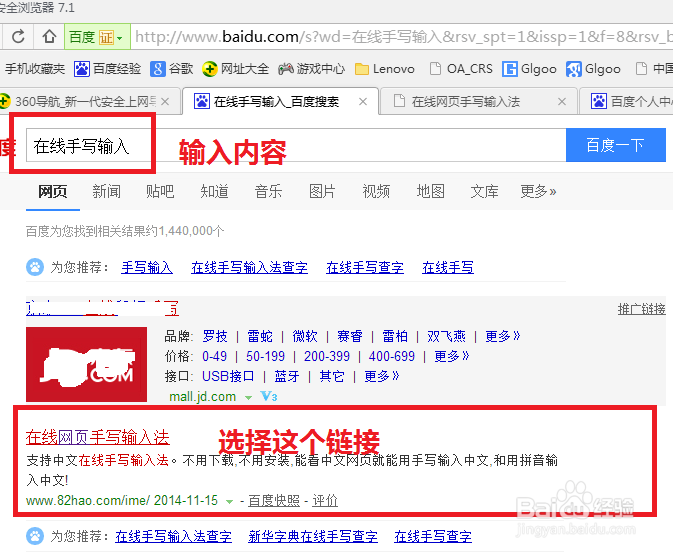Select the 贴吧 search category
673x553 pixels.
[x=160, y=191]
